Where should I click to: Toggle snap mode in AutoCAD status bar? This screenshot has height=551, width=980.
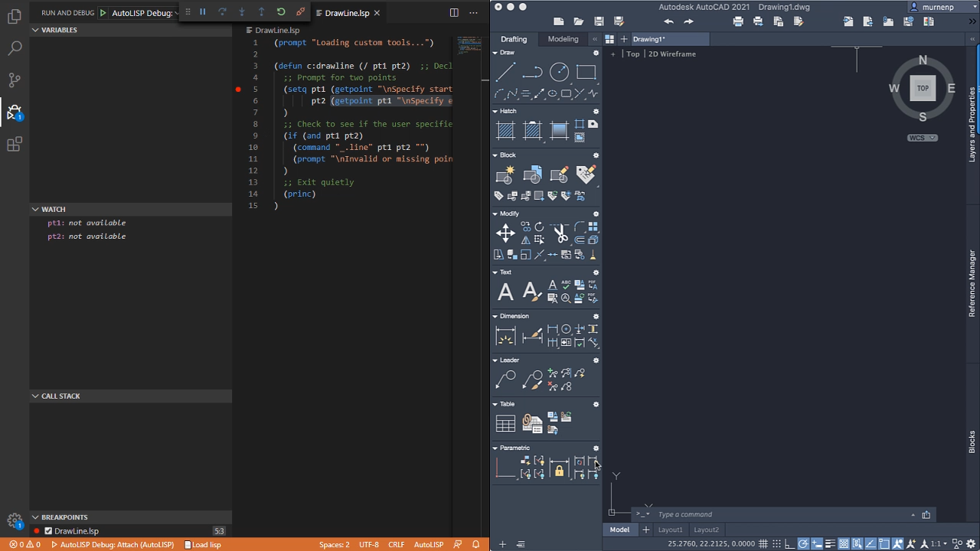777,544
